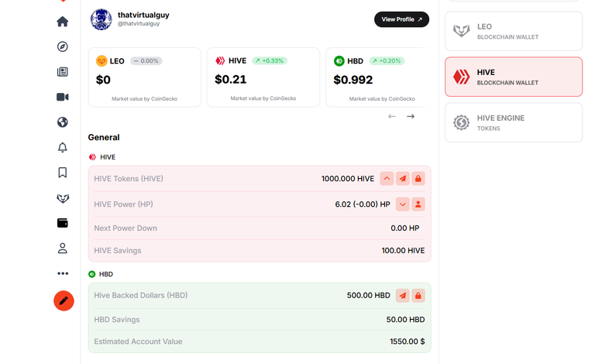Click the Estimated Account Value label
This screenshot has height=364, width=595.
point(138,342)
